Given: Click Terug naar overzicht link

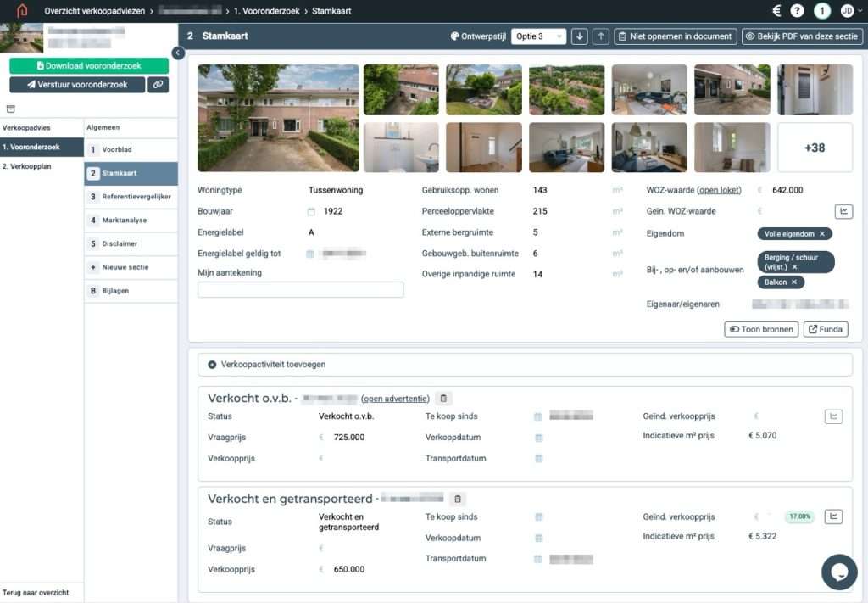Looking at the screenshot, I should click(x=36, y=593).
